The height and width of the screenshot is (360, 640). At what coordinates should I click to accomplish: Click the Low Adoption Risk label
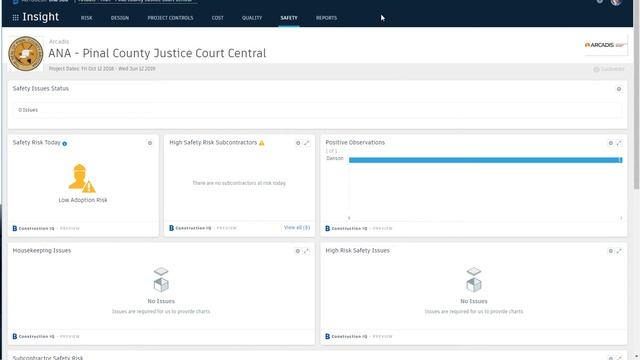click(x=83, y=200)
